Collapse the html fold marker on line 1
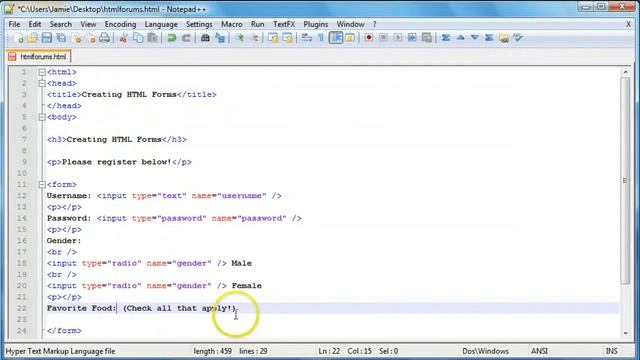 coord(42,72)
